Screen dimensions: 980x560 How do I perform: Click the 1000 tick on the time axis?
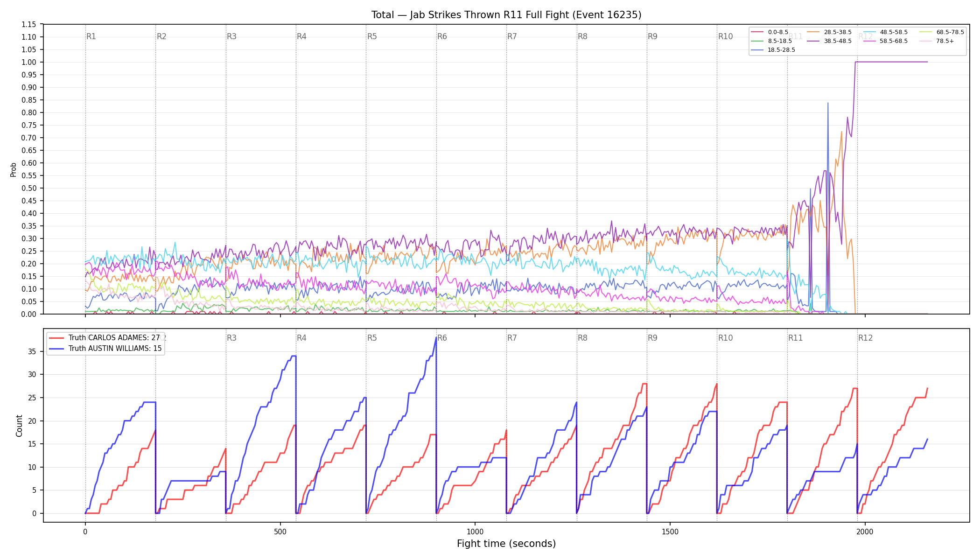tap(475, 532)
